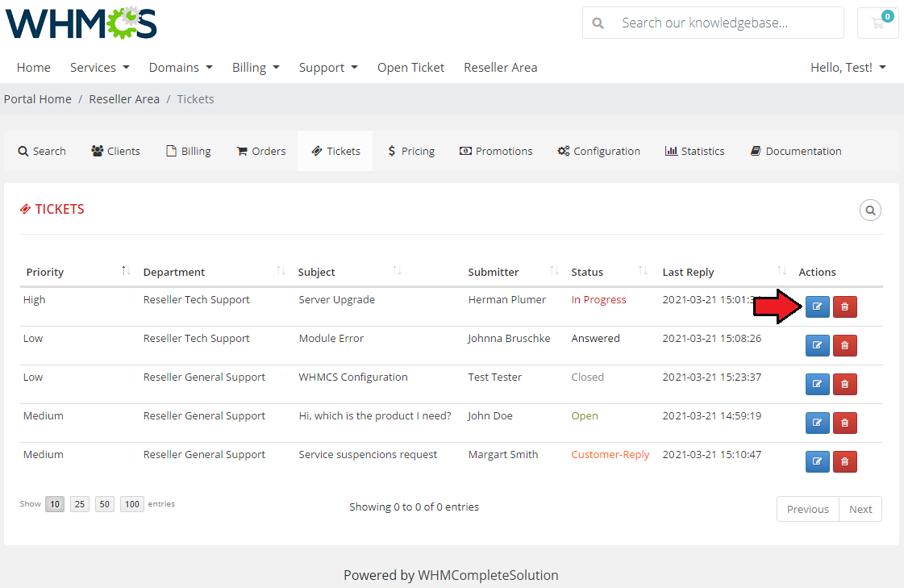Edit John Doe's product question ticket
The image size is (904, 588).
pos(817,423)
